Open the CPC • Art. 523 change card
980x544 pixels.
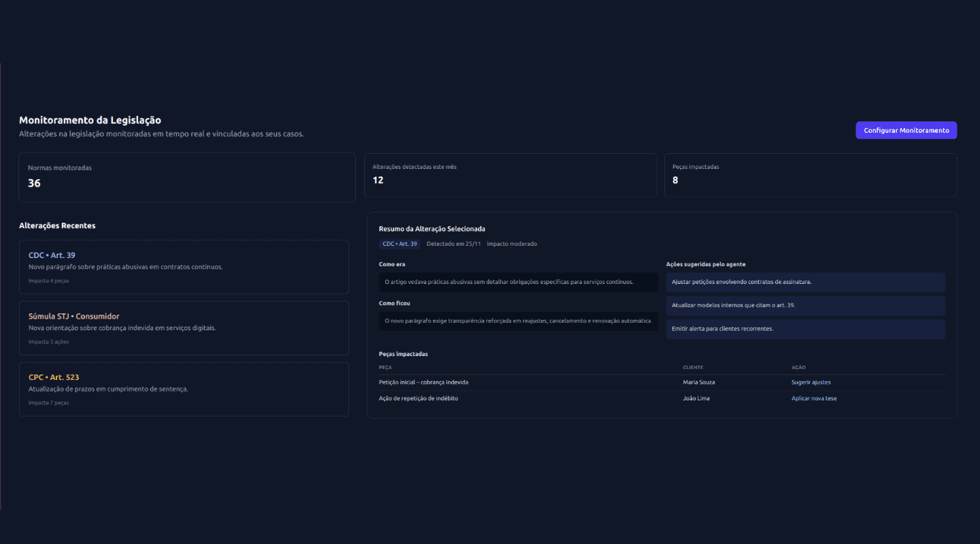click(184, 389)
